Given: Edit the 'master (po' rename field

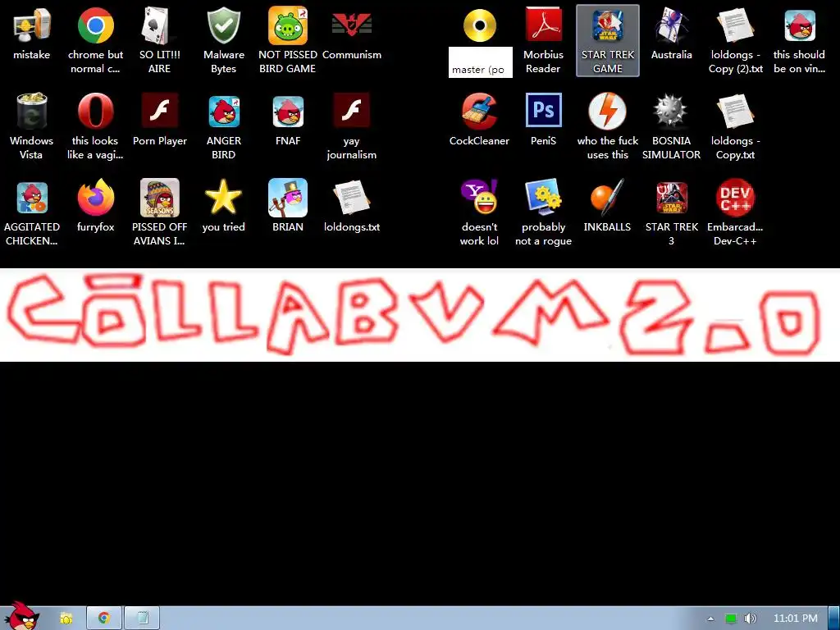Looking at the screenshot, I should pyautogui.click(x=481, y=62).
